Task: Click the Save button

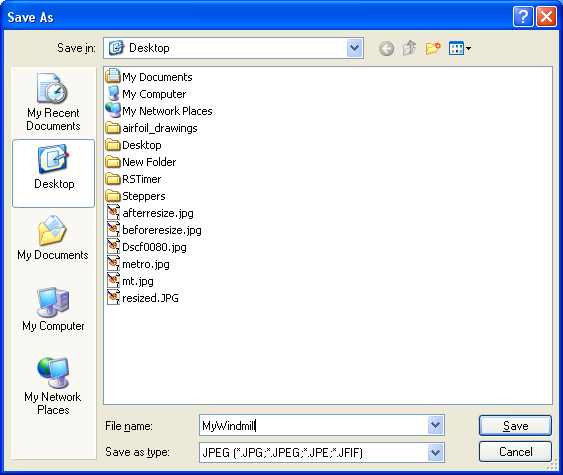Action: [x=515, y=426]
